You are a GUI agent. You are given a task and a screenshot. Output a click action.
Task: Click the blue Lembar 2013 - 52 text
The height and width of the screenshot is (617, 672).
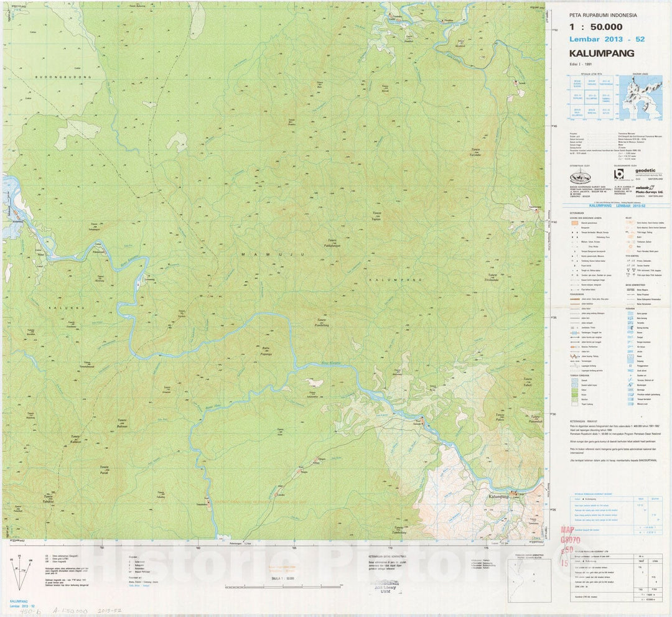[x=602, y=40]
